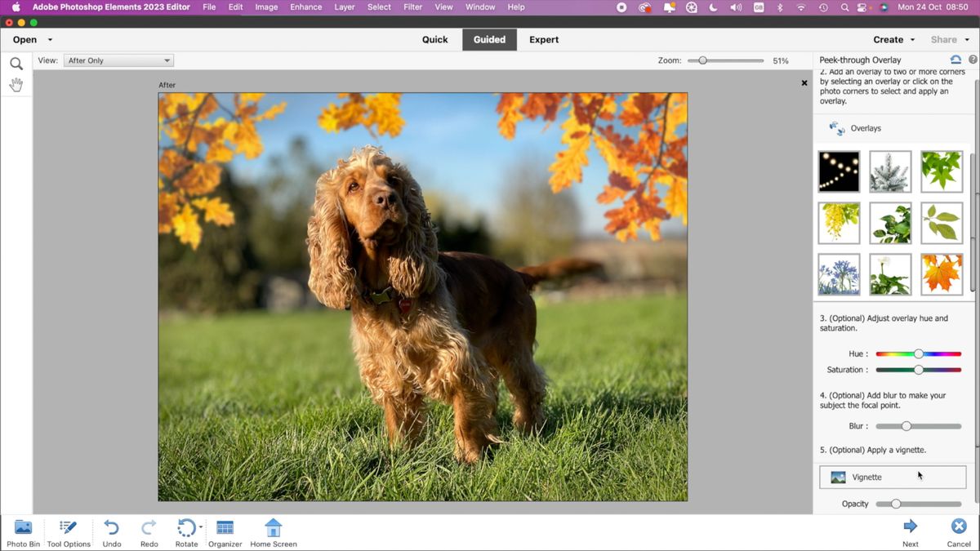Adjust the overlay Hue slider

(918, 353)
